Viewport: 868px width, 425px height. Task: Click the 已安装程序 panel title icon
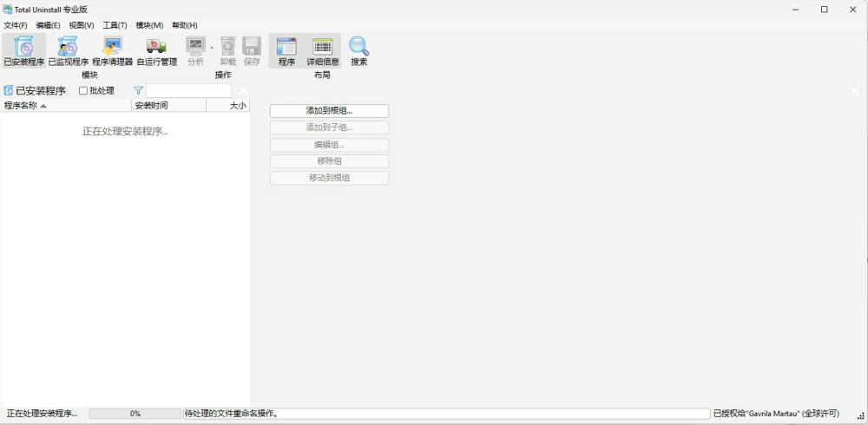9,90
